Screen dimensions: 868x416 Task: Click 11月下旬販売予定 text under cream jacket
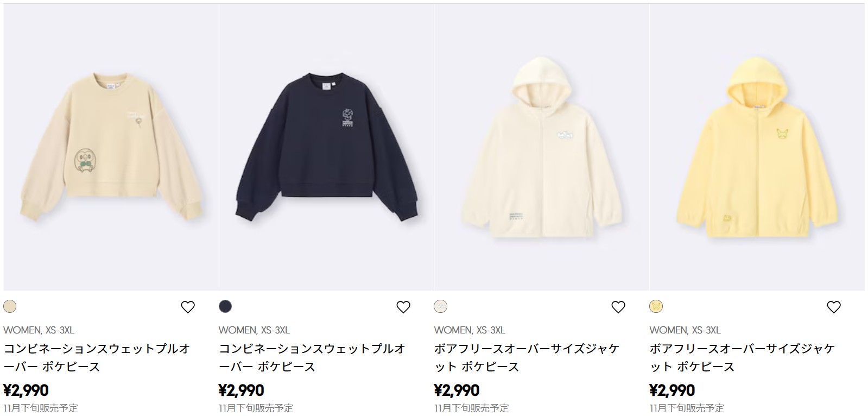pyautogui.click(x=472, y=408)
